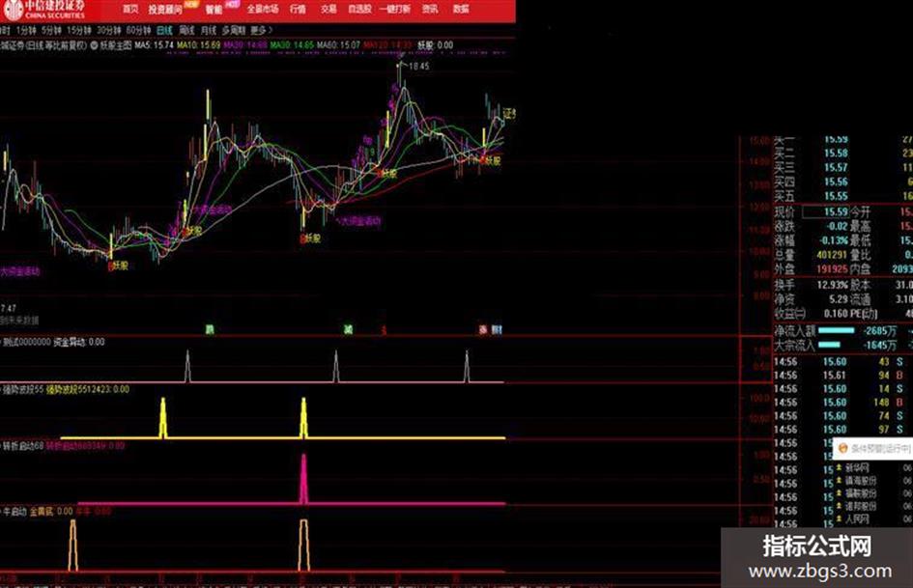
Task: Click the NEW badge on 投资顾问
Action: pyautogui.click(x=191, y=4)
